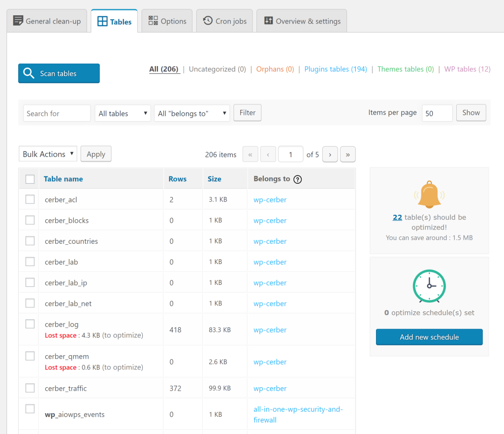Click the Search for input field
504x434 pixels.
click(57, 113)
